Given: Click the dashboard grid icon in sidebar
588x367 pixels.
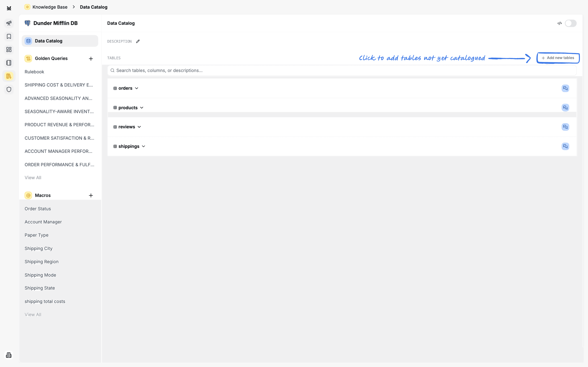Looking at the screenshot, I should click(x=9, y=50).
